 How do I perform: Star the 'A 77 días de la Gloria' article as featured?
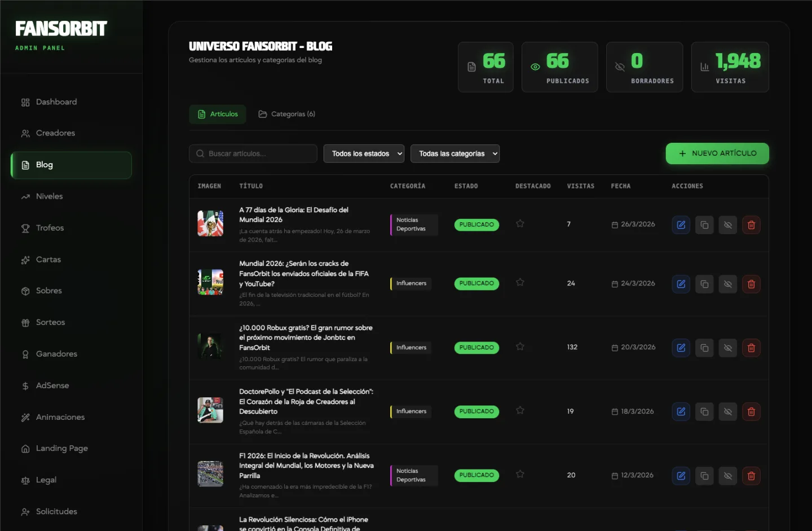tap(520, 223)
